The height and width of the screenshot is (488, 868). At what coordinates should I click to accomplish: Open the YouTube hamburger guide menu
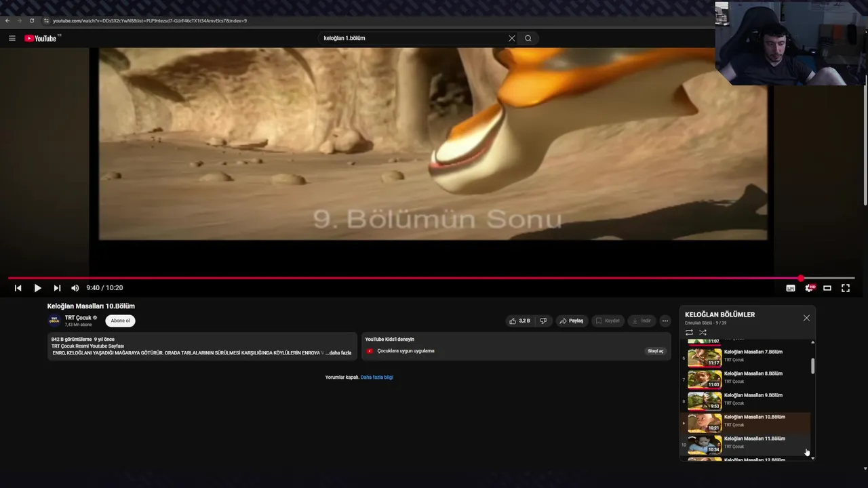pyautogui.click(x=12, y=38)
